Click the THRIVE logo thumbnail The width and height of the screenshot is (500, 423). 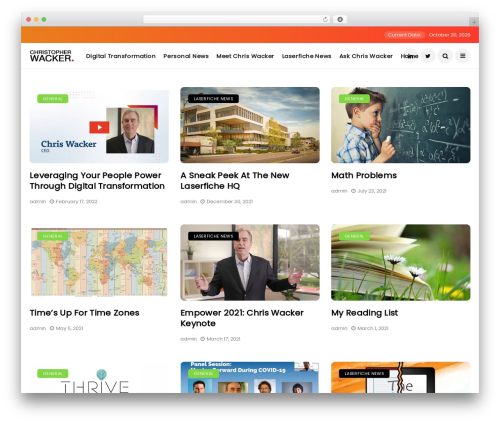pos(99,377)
